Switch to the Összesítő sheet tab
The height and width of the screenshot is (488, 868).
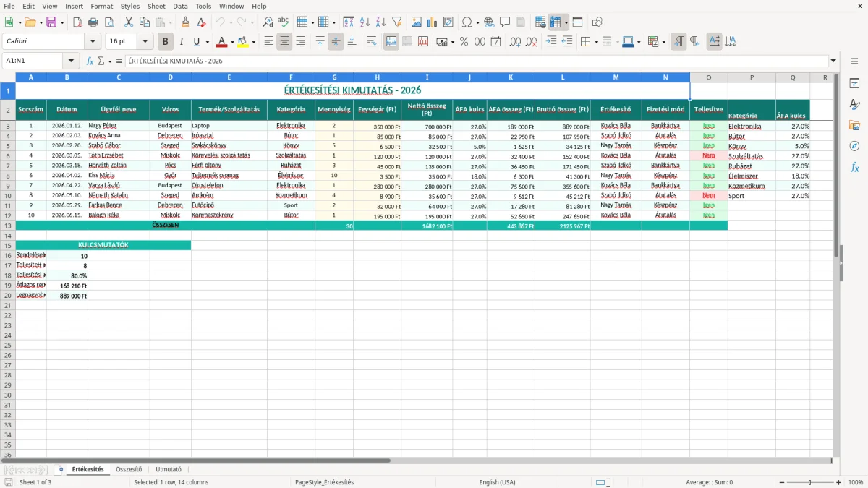(x=129, y=469)
